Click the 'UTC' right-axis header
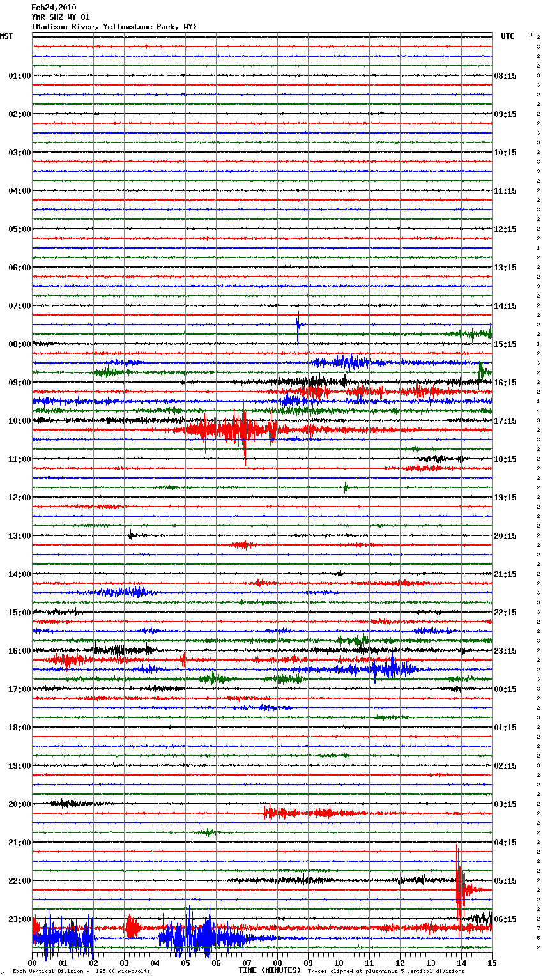The image size is (543, 980). click(x=508, y=36)
